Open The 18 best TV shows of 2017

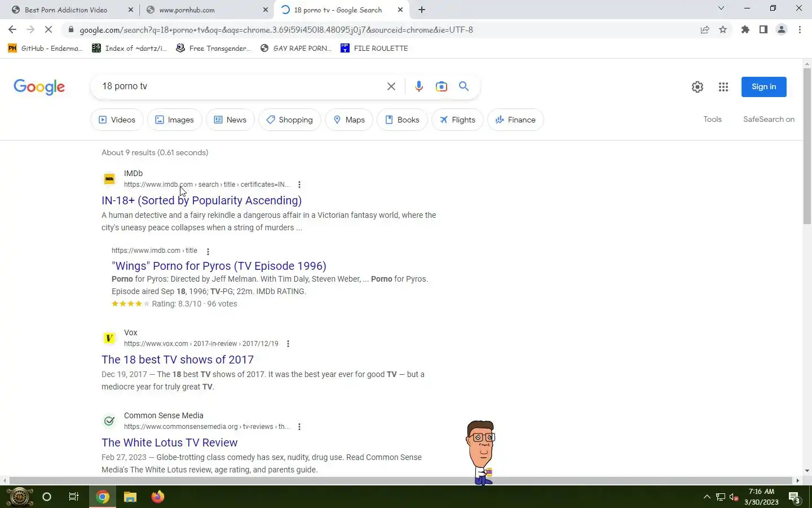pos(178,360)
